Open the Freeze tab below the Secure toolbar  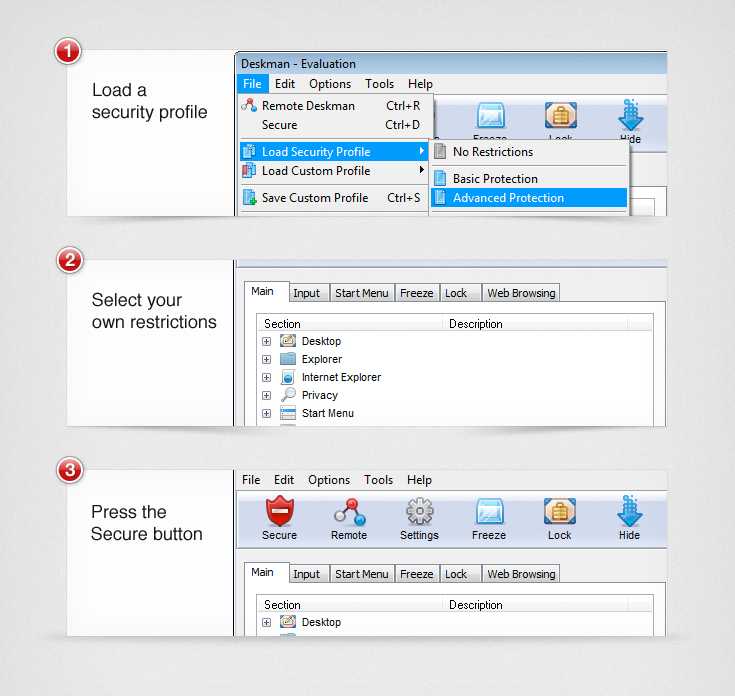(416, 574)
